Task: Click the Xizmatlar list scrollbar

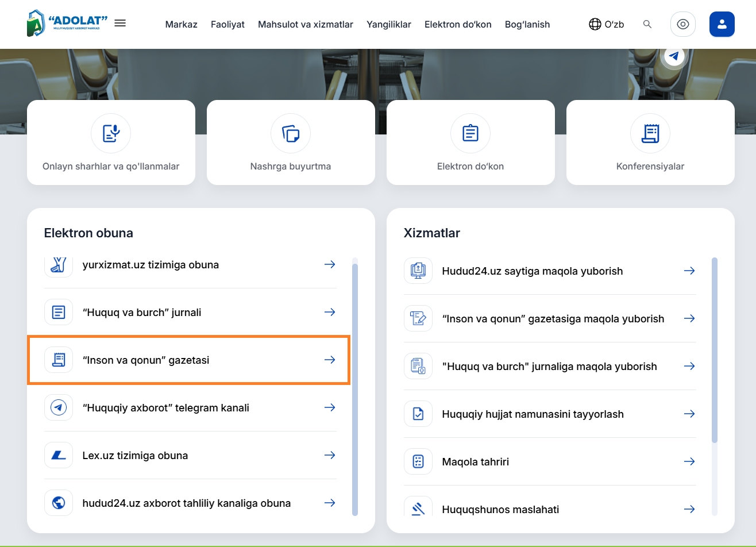Action: [x=715, y=350]
